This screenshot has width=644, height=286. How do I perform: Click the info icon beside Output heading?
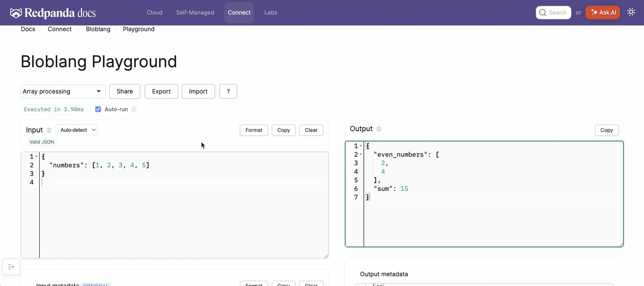(x=379, y=129)
